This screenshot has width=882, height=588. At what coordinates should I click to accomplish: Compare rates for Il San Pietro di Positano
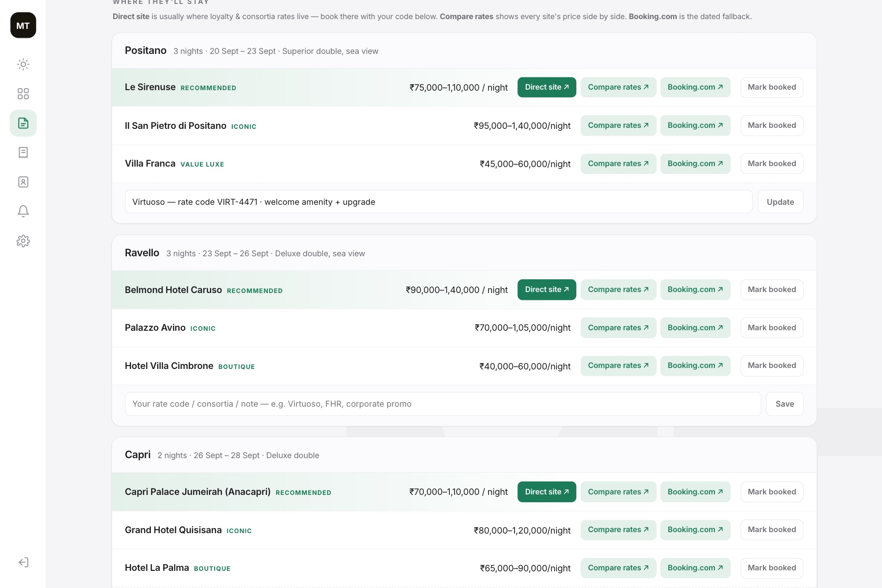point(618,125)
